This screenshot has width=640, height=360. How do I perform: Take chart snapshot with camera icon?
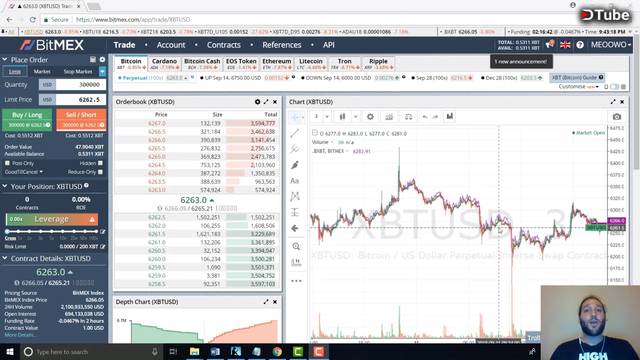pos(617,117)
